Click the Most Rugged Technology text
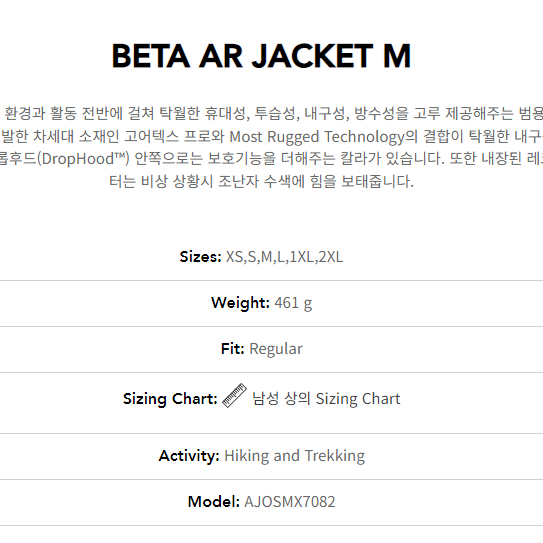 tap(317, 137)
